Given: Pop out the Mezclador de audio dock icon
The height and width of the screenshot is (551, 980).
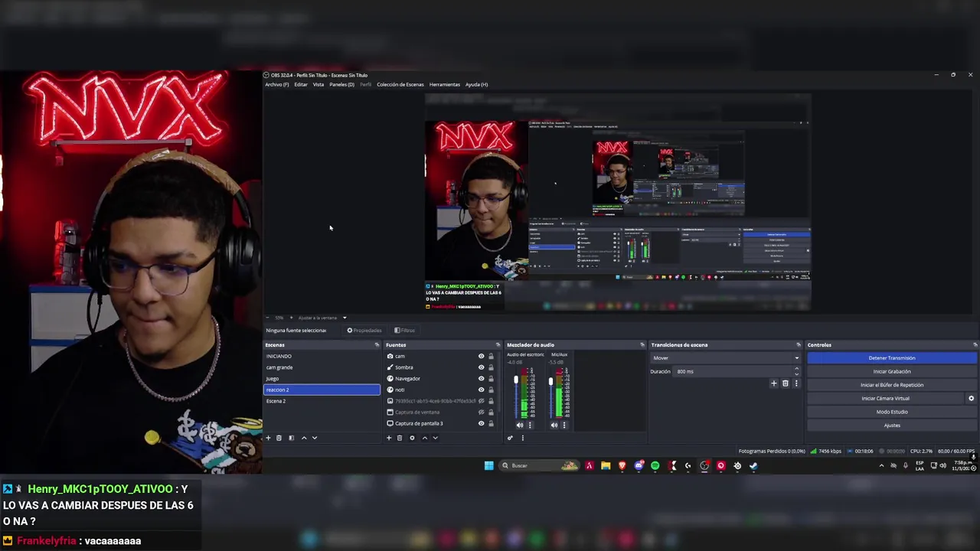Looking at the screenshot, I should pyautogui.click(x=642, y=345).
